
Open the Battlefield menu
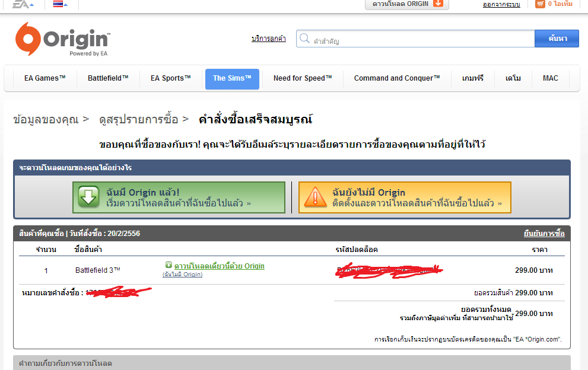[x=108, y=78]
